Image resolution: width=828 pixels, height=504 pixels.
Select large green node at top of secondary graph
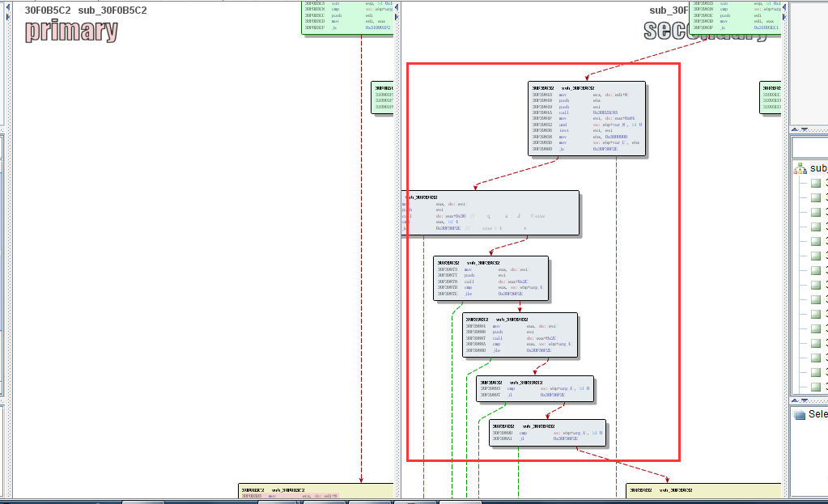(x=735, y=17)
